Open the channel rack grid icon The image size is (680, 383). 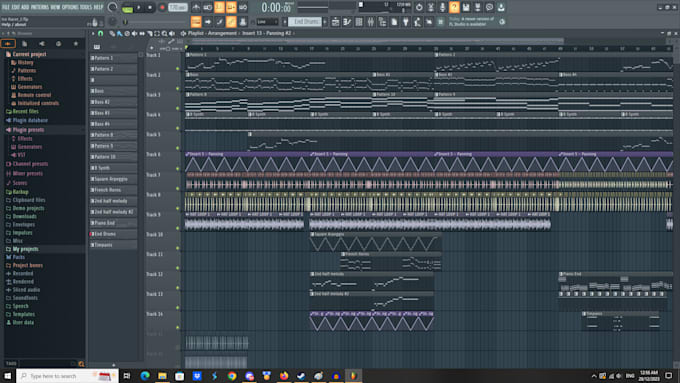coord(359,22)
